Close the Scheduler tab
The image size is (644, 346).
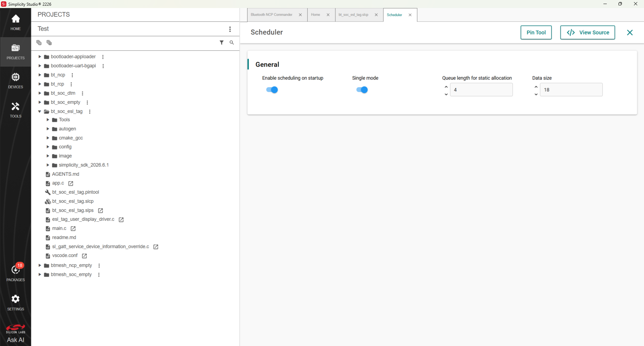click(410, 15)
